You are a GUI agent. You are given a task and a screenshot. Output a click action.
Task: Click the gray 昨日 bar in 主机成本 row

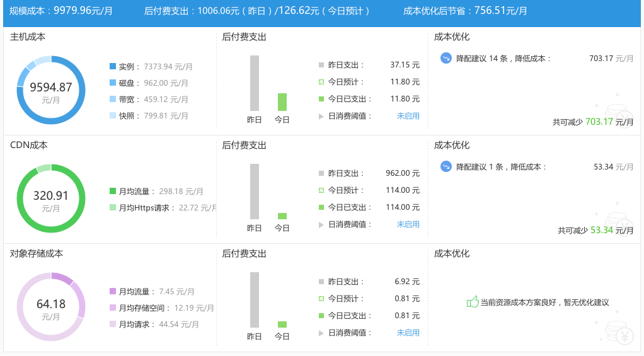click(x=255, y=83)
